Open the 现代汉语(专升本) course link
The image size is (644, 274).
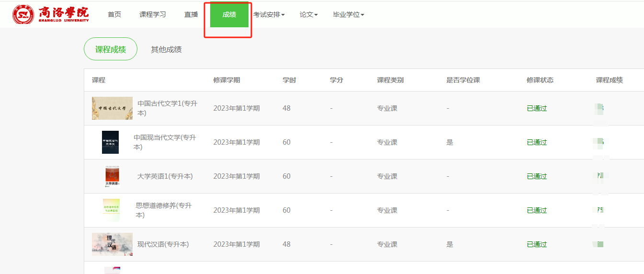coord(163,244)
